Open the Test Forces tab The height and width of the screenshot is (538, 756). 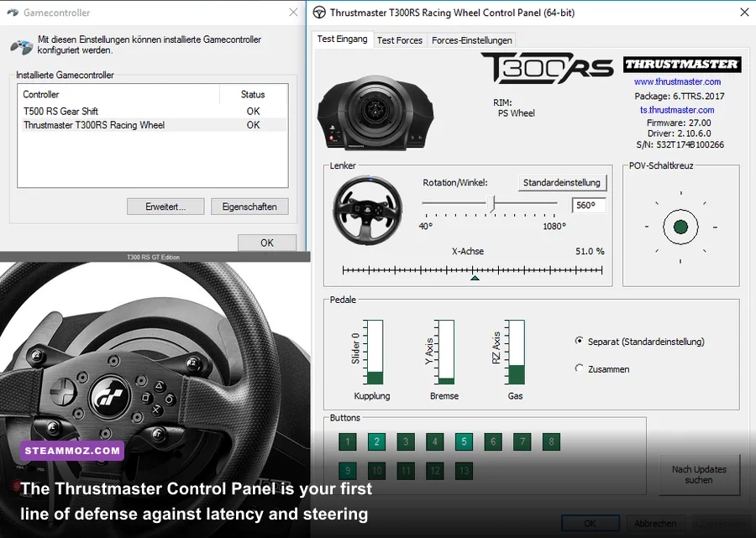399,40
